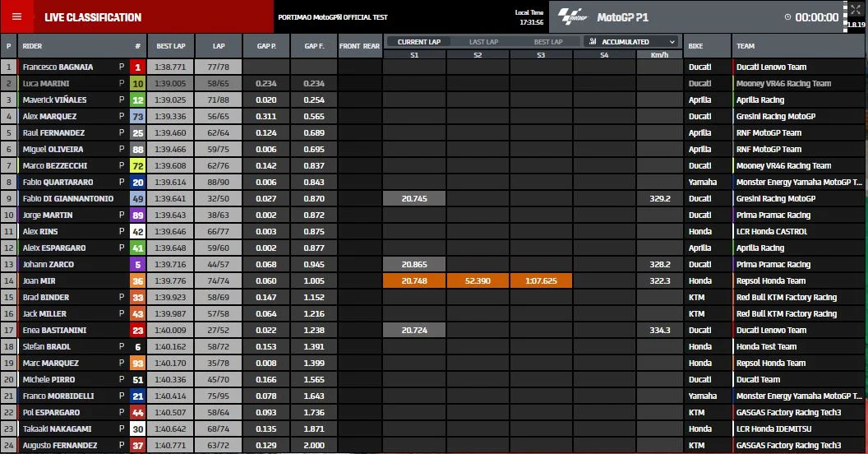Image resolution: width=868 pixels, height=454 pixels.
Task: Click the Local Time 17:31:56 display
Action: (530, 17)
